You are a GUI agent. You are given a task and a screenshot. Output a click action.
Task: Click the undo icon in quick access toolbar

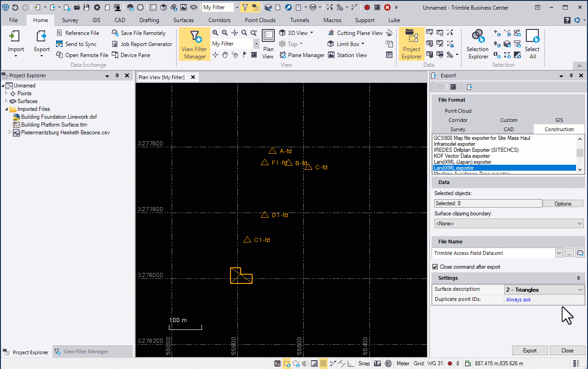(16, 7)
